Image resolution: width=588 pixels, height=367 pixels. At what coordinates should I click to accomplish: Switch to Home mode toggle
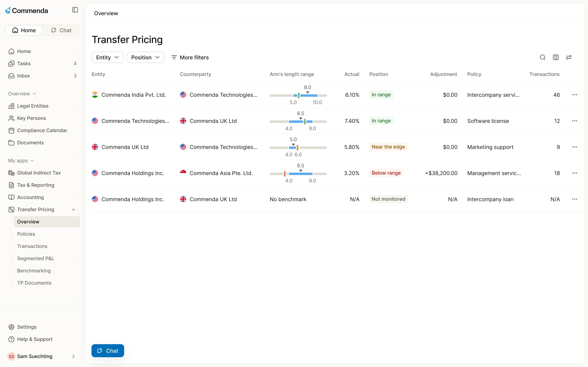pos(24,30)
